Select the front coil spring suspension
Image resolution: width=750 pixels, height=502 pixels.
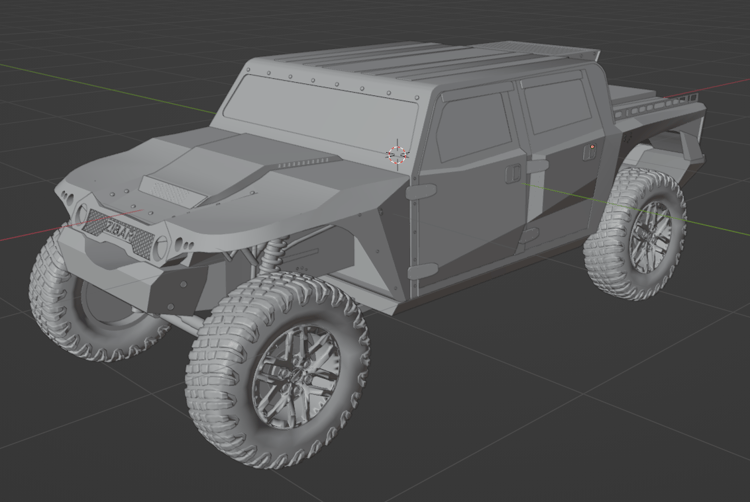pos(273,257)
